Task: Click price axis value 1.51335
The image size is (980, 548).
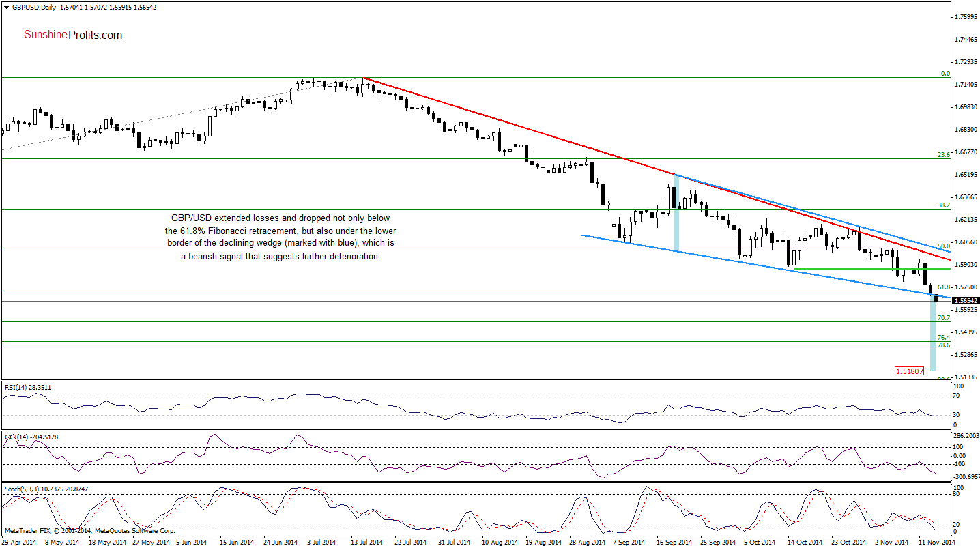Action: point(966,377)
